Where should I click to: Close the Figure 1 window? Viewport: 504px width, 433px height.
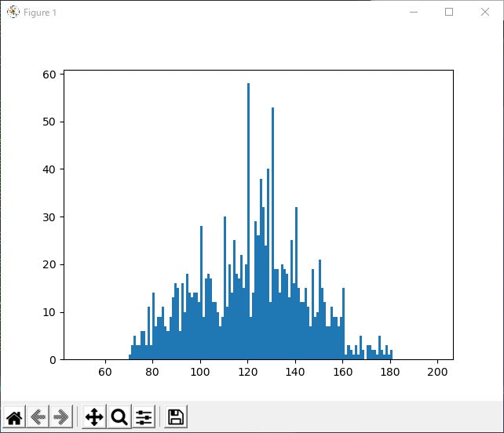point(485,13)
